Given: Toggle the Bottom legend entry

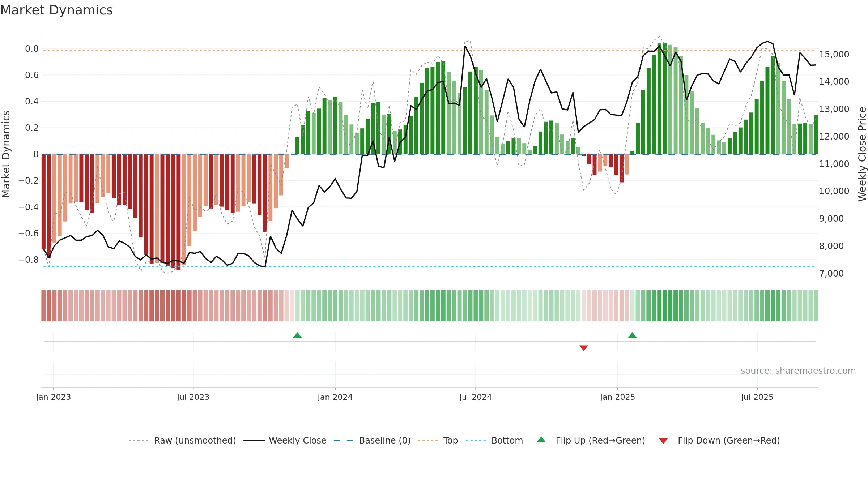Looking at the screenshot, I should point(494,440).
